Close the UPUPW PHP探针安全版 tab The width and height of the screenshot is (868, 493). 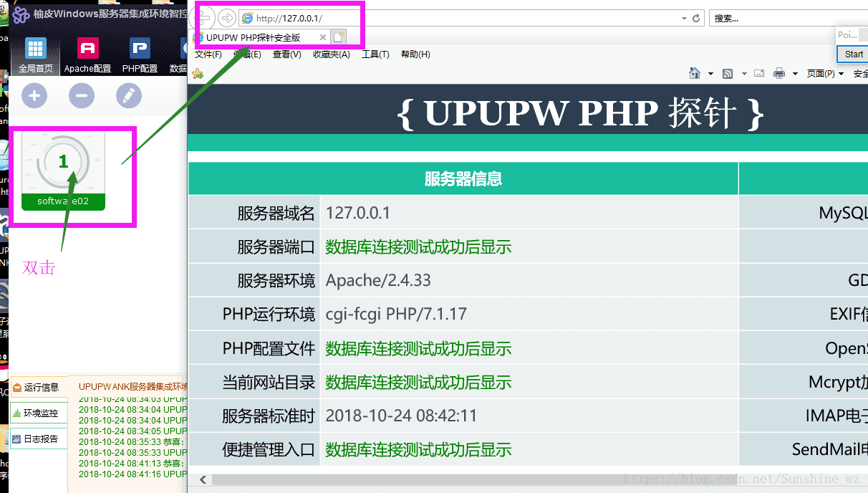pos(323,37)
